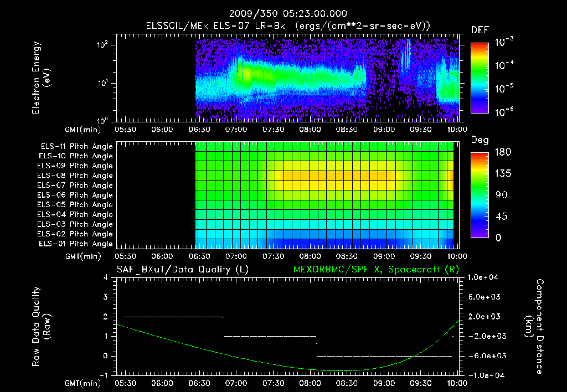Click the green 'MEXORBMC/SPF X, Spacecraft (R)' legend
567x392 pixels.
pyautogui.click(x=376, y=270)
